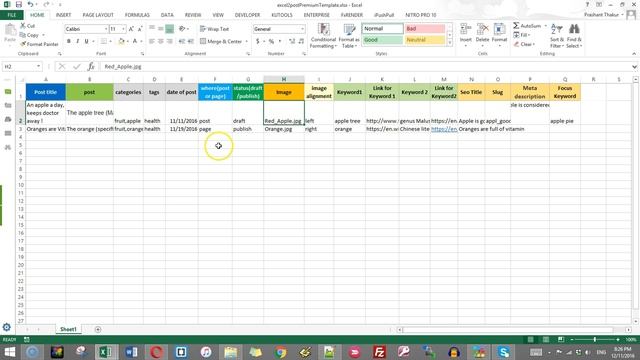Click increase decimal icon

tap(292, 41)
